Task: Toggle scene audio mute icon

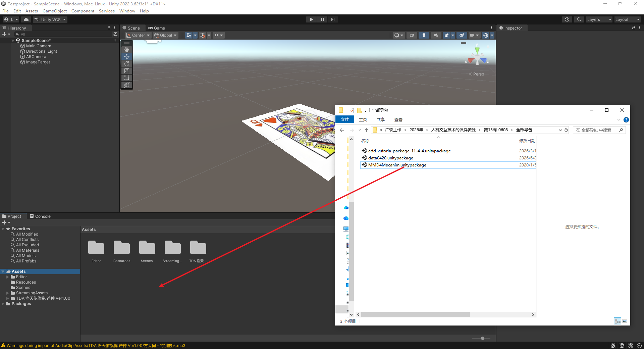Action: point(436,35)
